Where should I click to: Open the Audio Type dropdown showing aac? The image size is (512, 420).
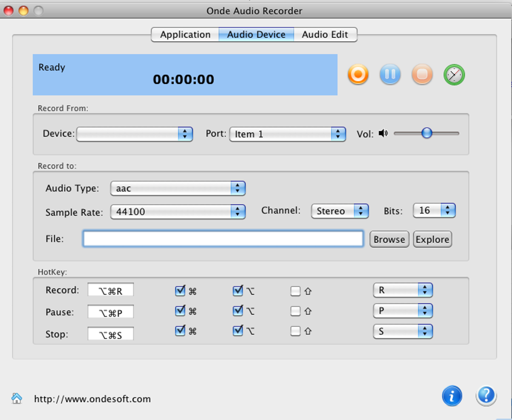tap(178, 188)
